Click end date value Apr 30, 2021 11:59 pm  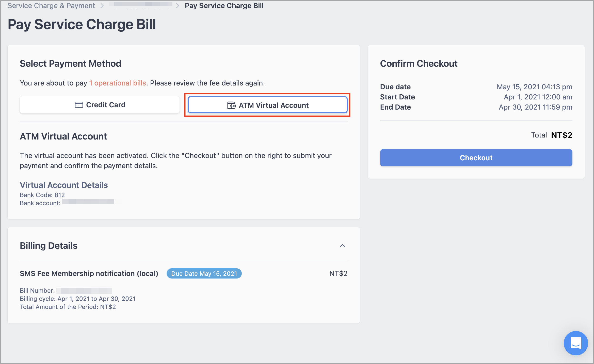(x=535, y=107)
